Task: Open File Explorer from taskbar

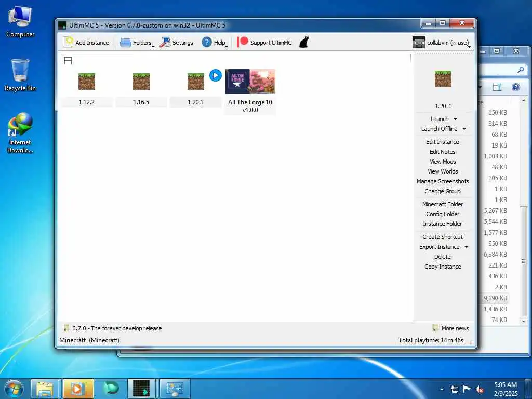Action: pos(45,389)
